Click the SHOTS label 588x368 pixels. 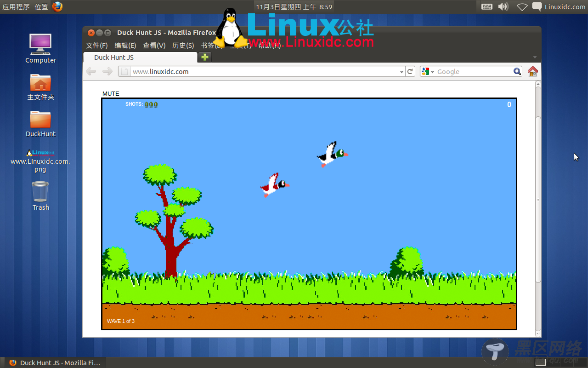tap(134, 104)
